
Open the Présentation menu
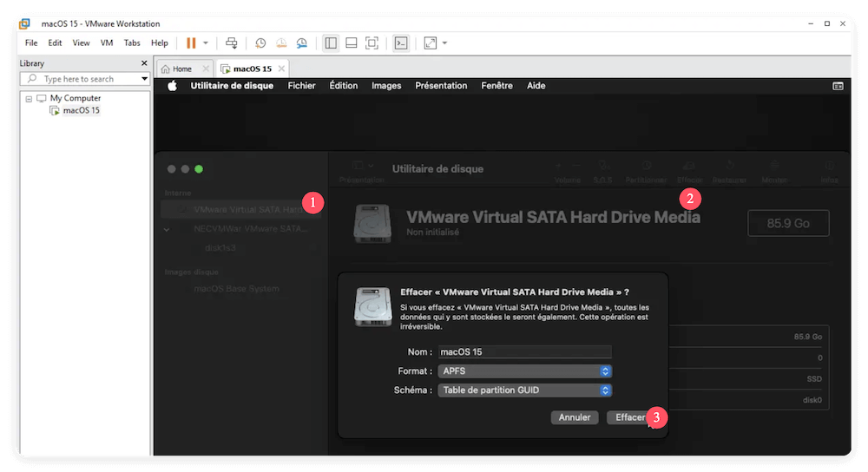pyautogui.click(x=441, y=86)
